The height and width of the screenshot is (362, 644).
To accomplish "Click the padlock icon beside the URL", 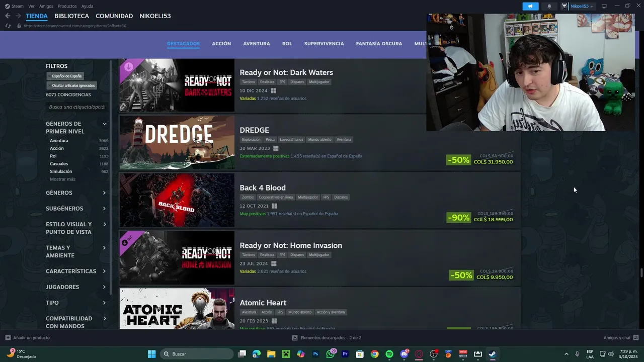I will coord(19,26).
